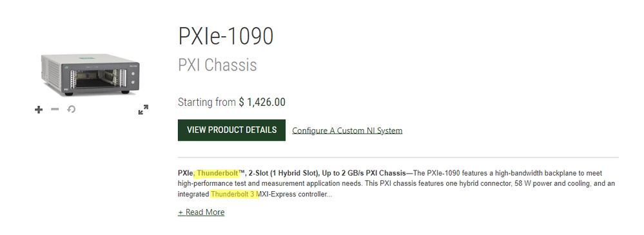Follow the Configure A Custom NI System link
This screenshot has width=644, height=235.
347,130
